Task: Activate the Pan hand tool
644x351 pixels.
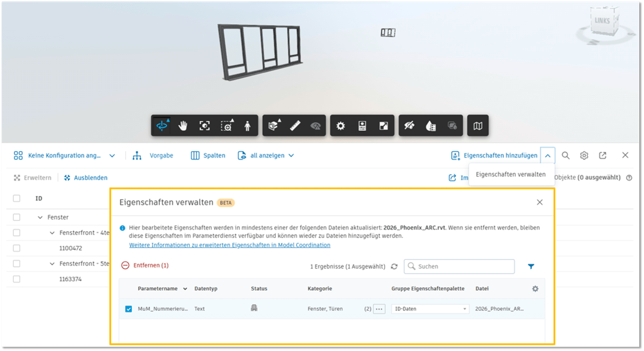Action: [183, 126]
